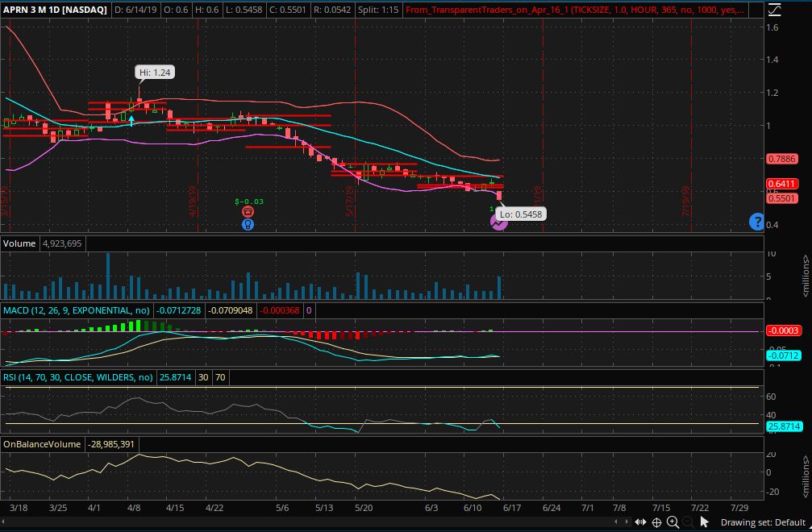This screenshot has width=812, height=532.
Task: Click the purple circle icon near Lo label
Action: tap(498, 223)
